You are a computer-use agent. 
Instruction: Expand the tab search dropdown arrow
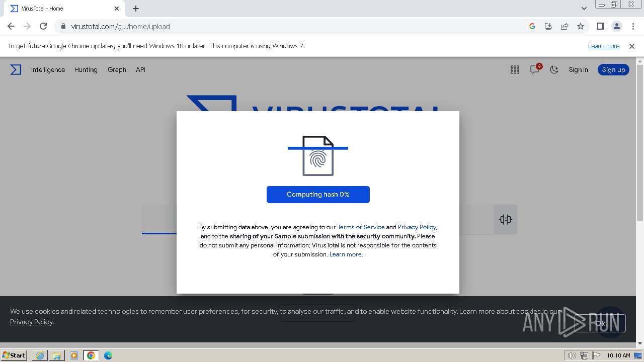click(584, 9)
